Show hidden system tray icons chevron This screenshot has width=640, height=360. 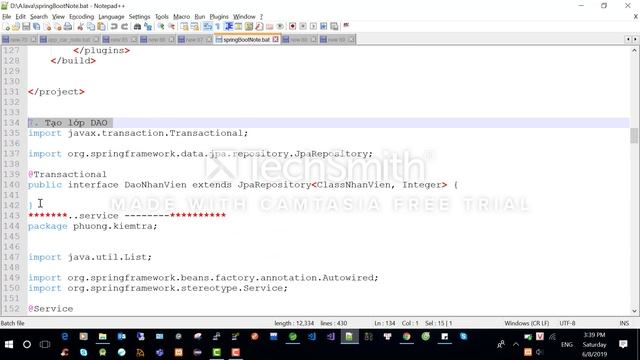pos(516,344)
